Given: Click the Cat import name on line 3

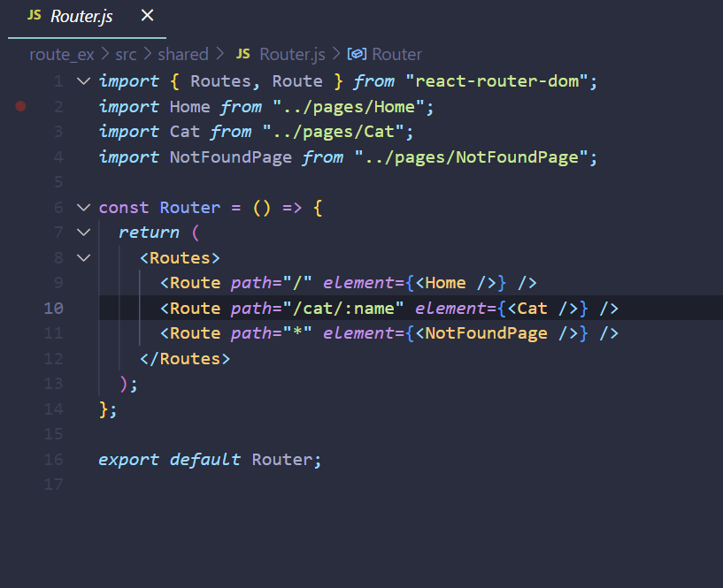Looking at the screenshot, I should (184, 132).
